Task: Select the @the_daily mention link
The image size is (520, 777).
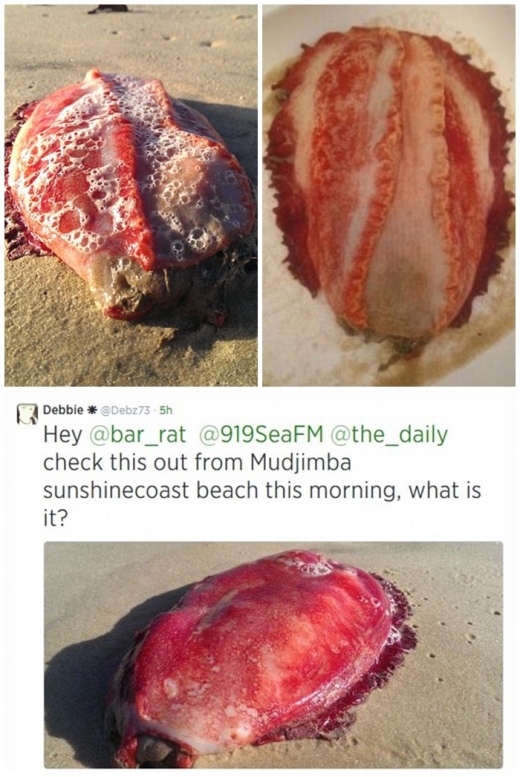Action: coord(388,435)
